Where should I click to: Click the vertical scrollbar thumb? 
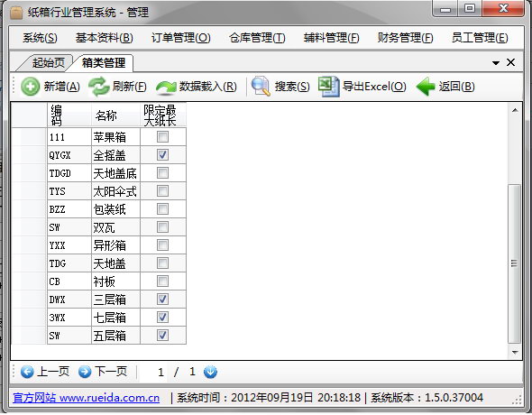click(514, 263)
